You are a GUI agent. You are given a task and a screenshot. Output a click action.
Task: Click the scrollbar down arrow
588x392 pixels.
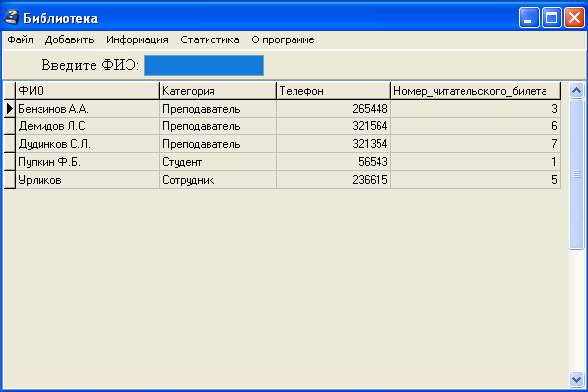576,379
